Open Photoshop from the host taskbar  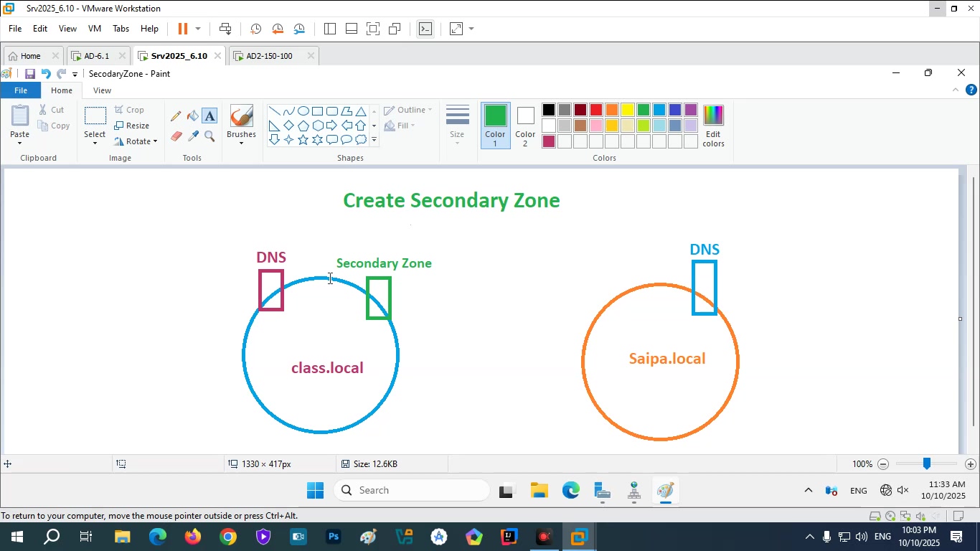pyautogui.click(x=334, y=537)
